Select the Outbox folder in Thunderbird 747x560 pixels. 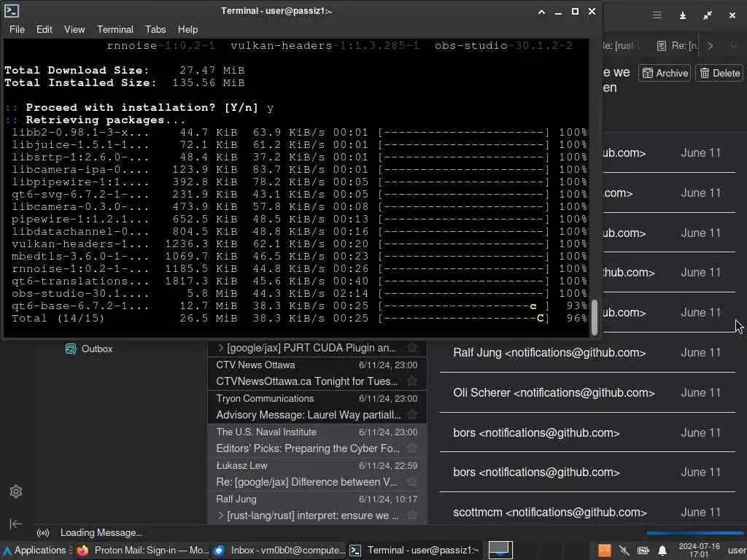97,349
